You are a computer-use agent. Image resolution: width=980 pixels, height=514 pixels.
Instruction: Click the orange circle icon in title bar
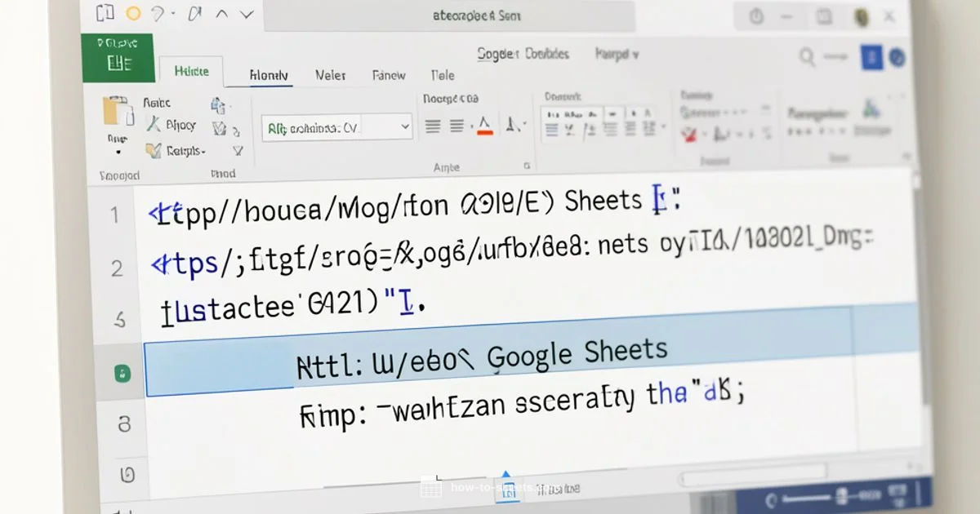click(132, 13)
